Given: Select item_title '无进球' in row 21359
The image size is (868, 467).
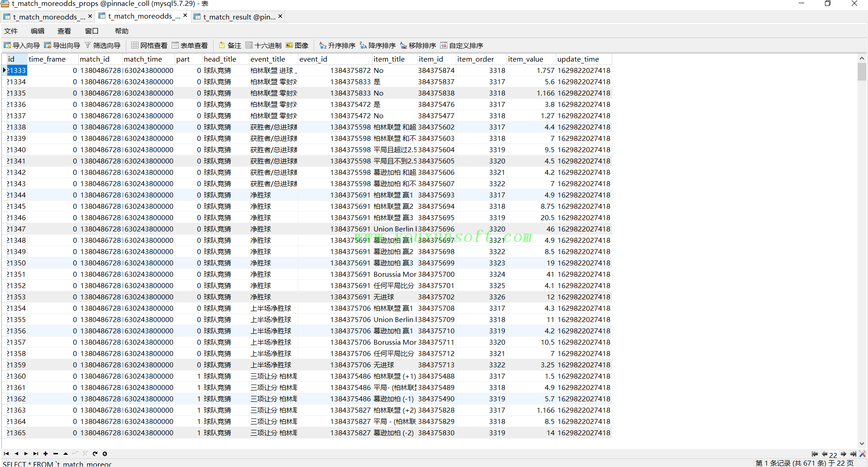Looking at the screenshot, I should point(394,365).
